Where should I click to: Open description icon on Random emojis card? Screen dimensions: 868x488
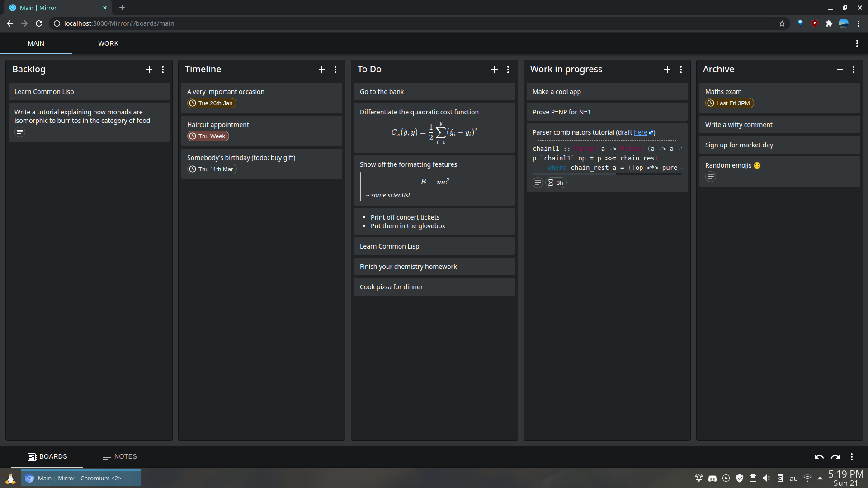click(711, 177)
